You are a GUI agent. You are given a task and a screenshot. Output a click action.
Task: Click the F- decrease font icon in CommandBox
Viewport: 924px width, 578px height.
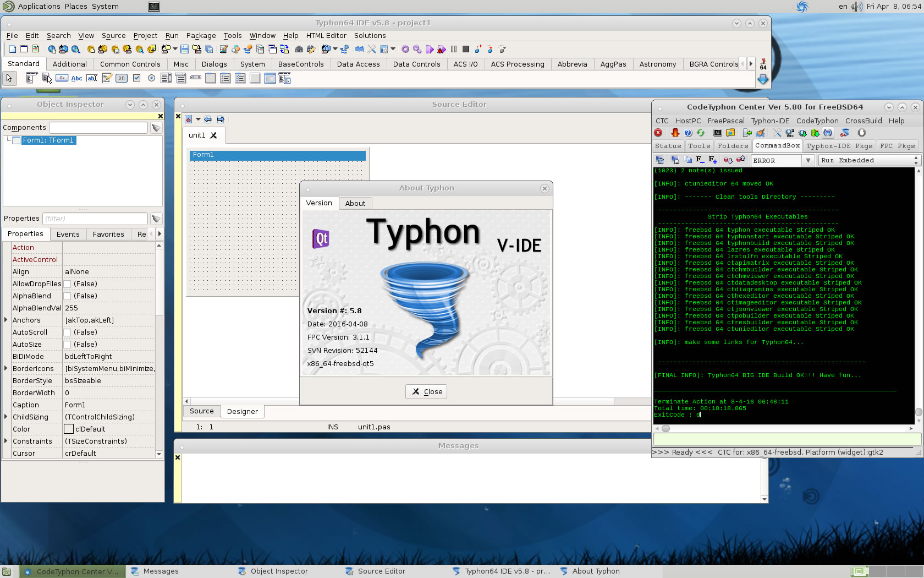(700, 160)
